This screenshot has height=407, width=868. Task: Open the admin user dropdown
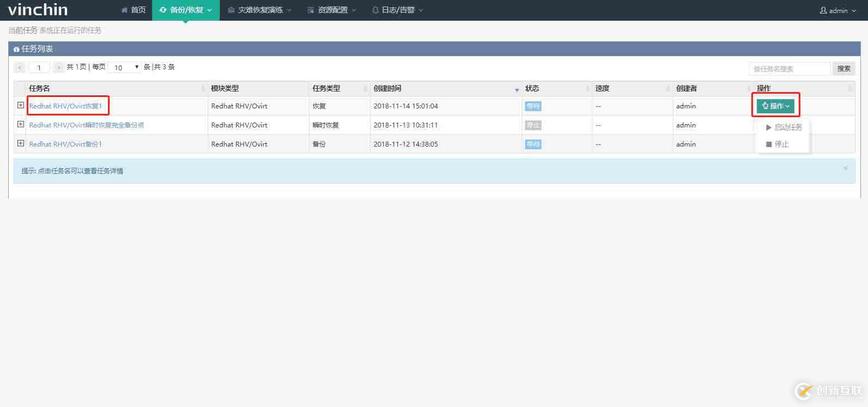[838, 10]
